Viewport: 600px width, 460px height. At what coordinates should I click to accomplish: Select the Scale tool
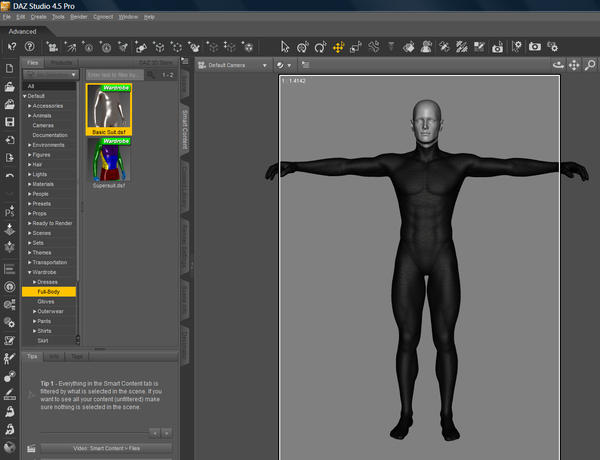click(356, 47)
